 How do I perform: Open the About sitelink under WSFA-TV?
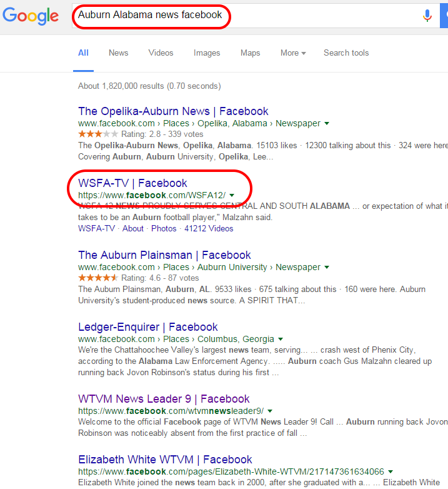(132, 229)
